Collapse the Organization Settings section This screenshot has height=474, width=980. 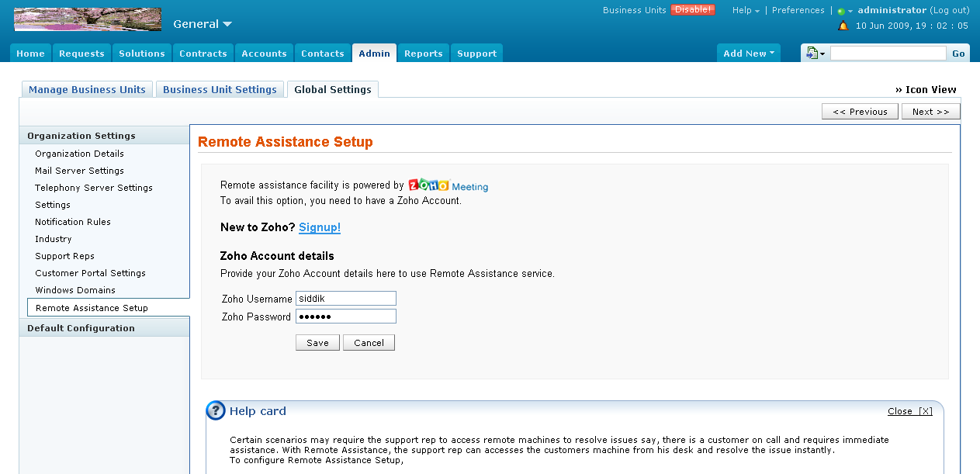pyautogui.click(x=104, y=136)
